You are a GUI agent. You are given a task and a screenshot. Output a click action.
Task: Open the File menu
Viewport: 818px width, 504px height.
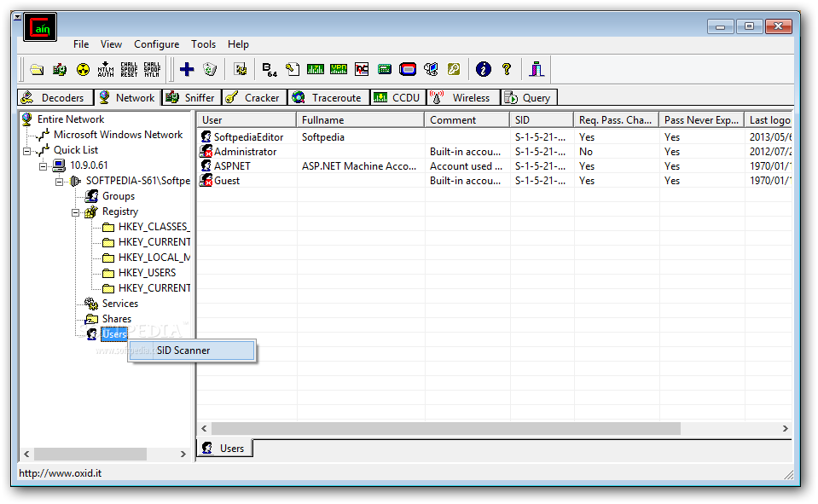point(81,44)
